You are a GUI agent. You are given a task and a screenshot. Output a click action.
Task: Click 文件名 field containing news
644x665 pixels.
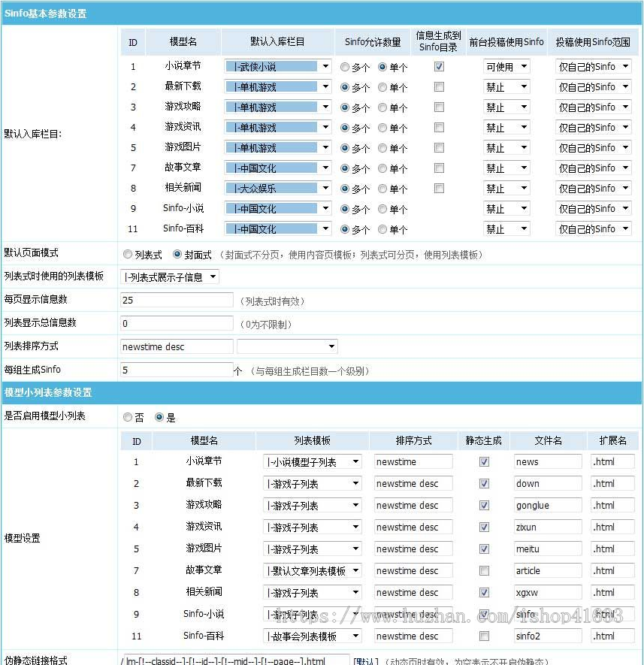tap(548, 461)
